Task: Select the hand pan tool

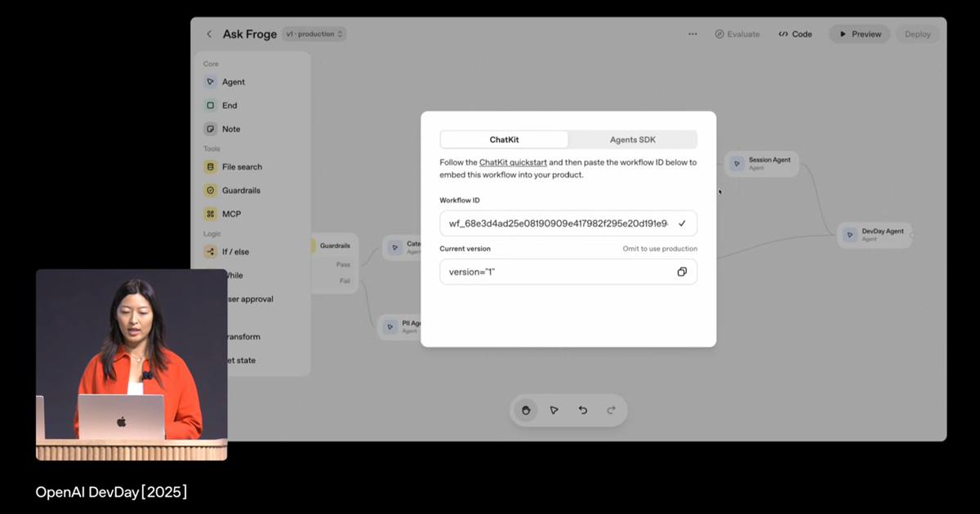Action: pyautogui.click(x=526, y=410)
